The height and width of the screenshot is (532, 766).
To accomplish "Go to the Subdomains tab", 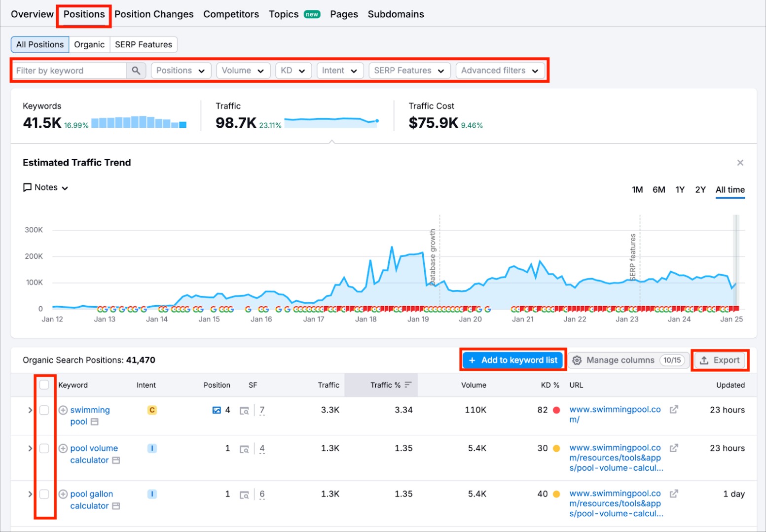I will pos(396,14).
